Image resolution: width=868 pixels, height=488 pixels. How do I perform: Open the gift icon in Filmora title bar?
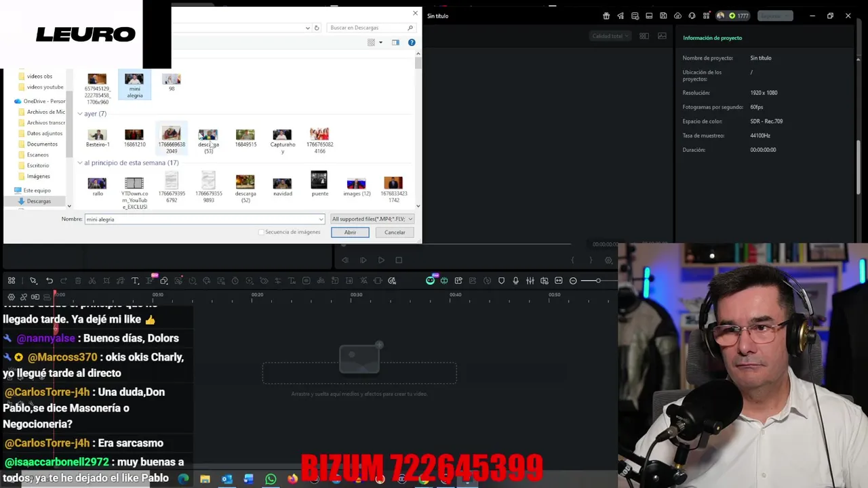(606, 16)
